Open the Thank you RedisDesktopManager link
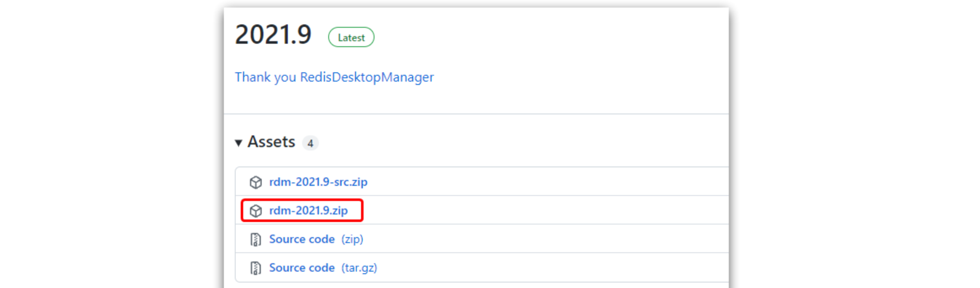Image resolution: width=980 pixels, height=288 pixels. 334,77
